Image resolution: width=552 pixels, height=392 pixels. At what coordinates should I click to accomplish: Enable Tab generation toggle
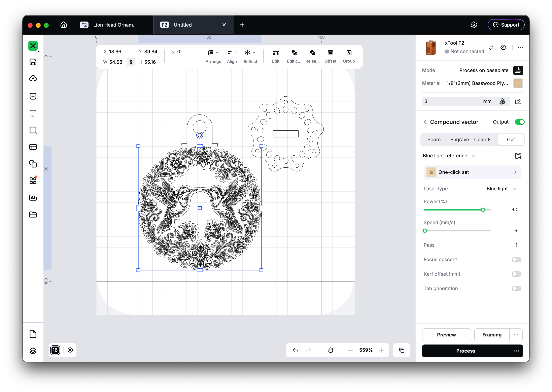(x=516, y=288)
